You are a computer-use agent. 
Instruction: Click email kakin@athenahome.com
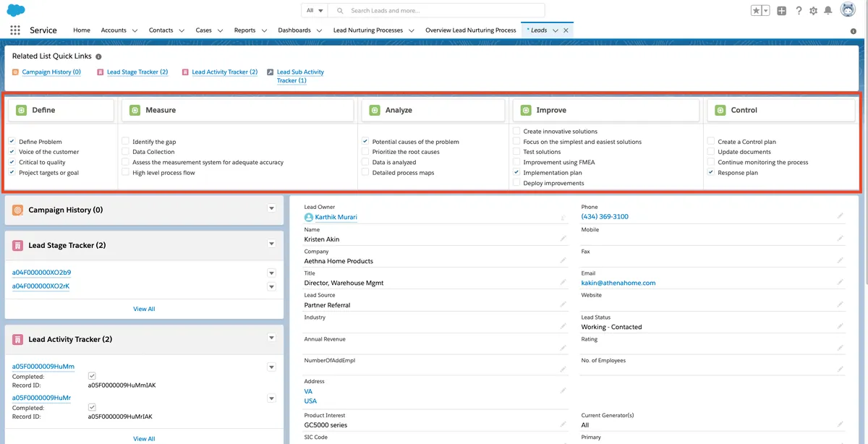(618, 283)
